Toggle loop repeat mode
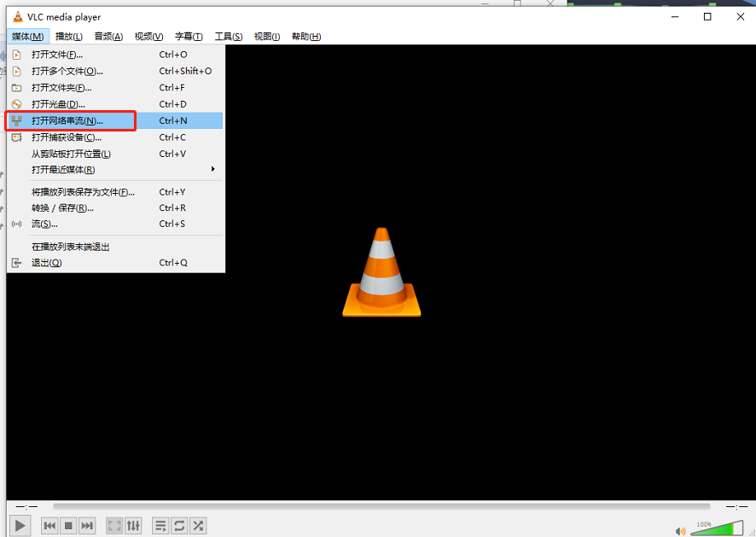 179,525
